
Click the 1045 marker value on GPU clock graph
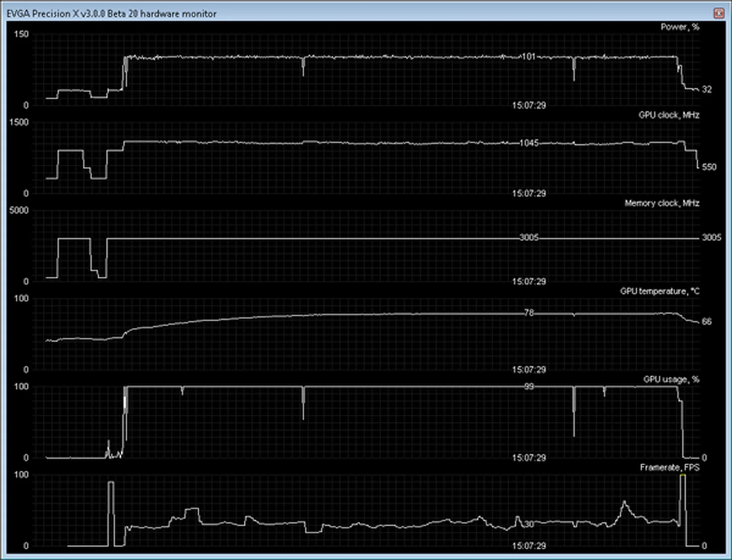529,143
